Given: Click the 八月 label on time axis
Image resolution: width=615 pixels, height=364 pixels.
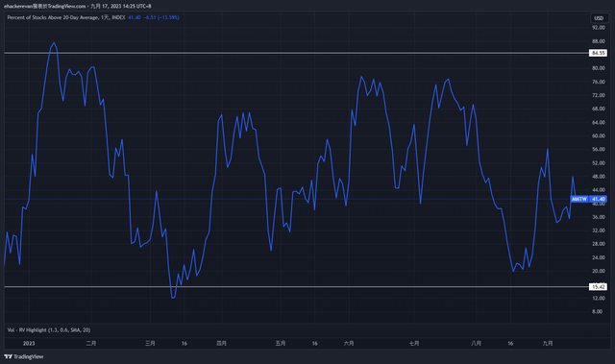Looking at the screenshot, I should pyautogui.click(x=476, y=343).
